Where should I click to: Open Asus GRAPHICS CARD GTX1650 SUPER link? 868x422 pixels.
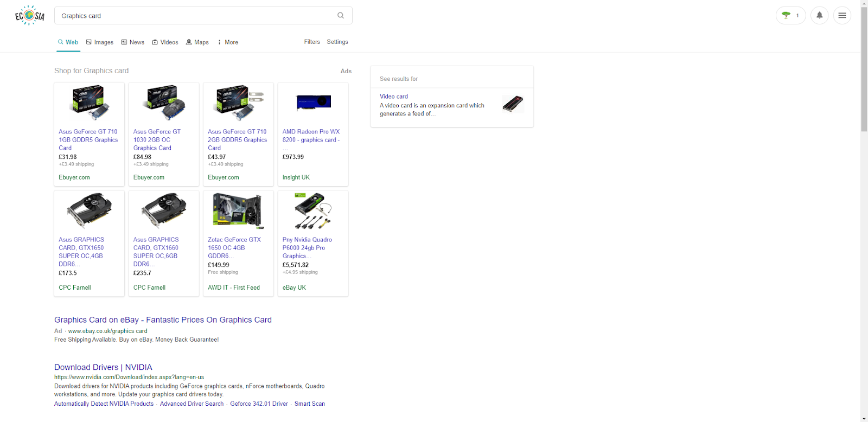81,252
